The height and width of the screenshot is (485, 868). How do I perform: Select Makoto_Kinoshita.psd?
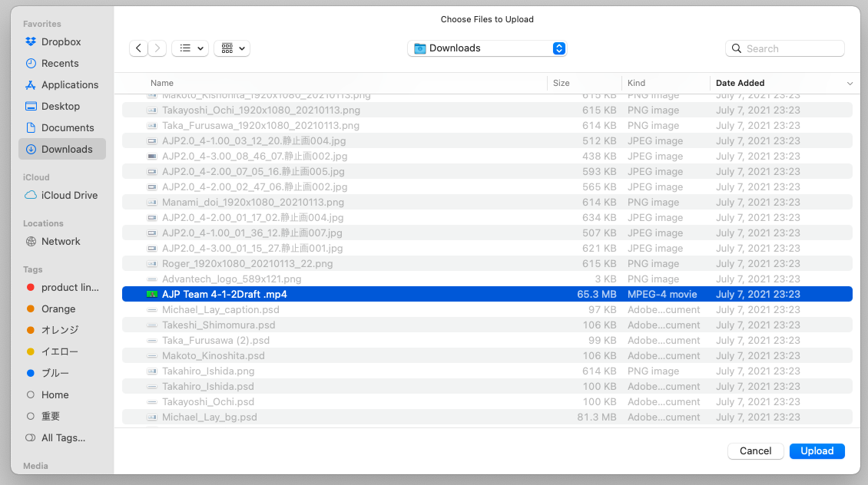click(x=487, y=355)
